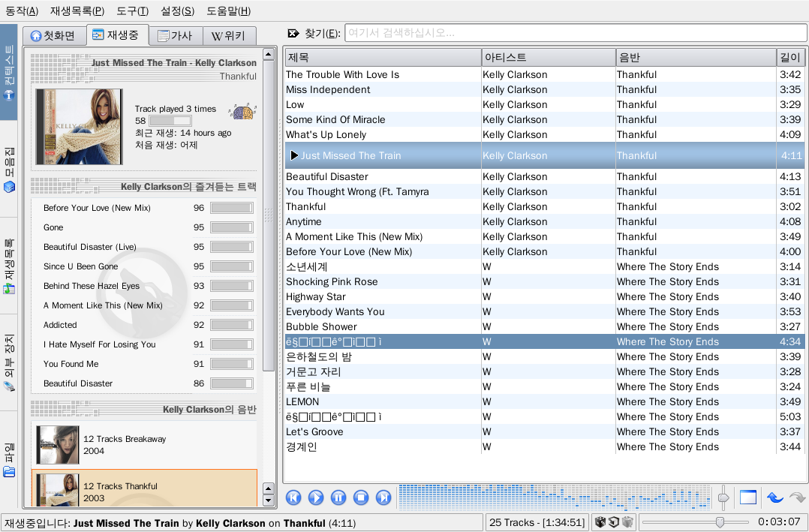Click the context panel's bottom down-arrow button
Viewport: 809px width, 532px height.
coord(269,500)
